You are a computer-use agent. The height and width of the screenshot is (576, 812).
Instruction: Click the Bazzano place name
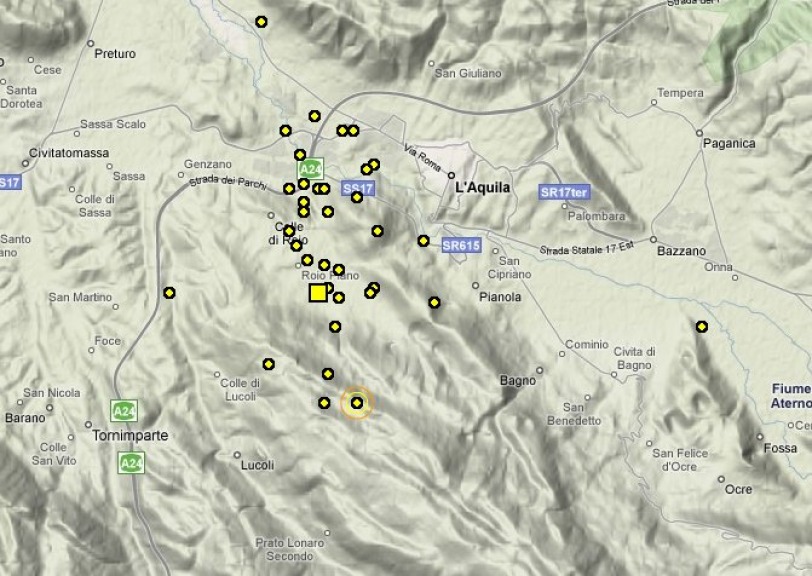pos(682,251)
